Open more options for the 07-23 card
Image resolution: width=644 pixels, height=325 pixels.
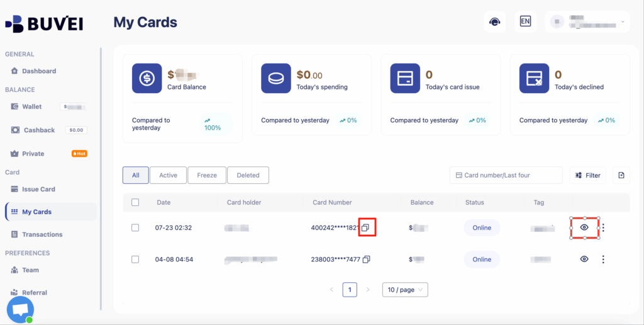pyautogui.click(x=603, y=227)
